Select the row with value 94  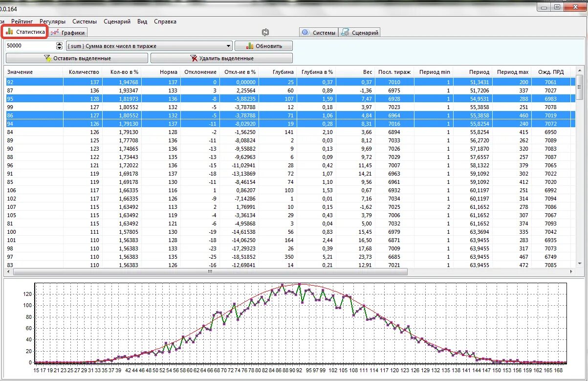(x=290, y=124)
